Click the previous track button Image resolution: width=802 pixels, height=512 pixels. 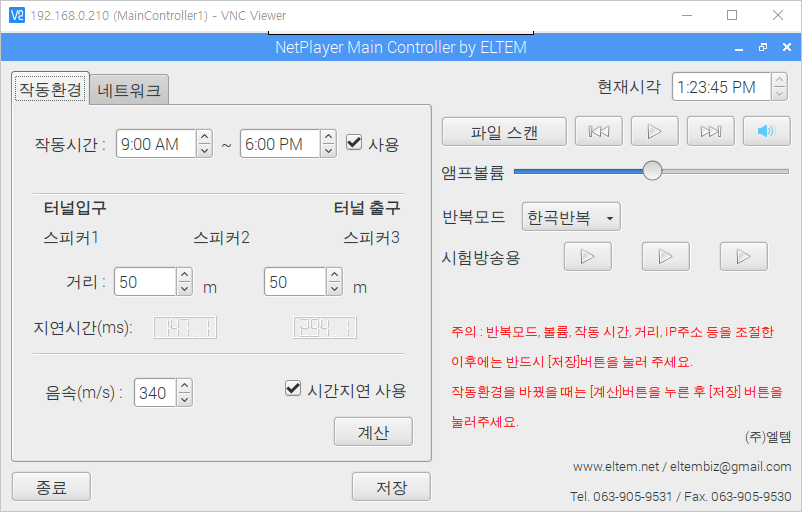(599, 131)
